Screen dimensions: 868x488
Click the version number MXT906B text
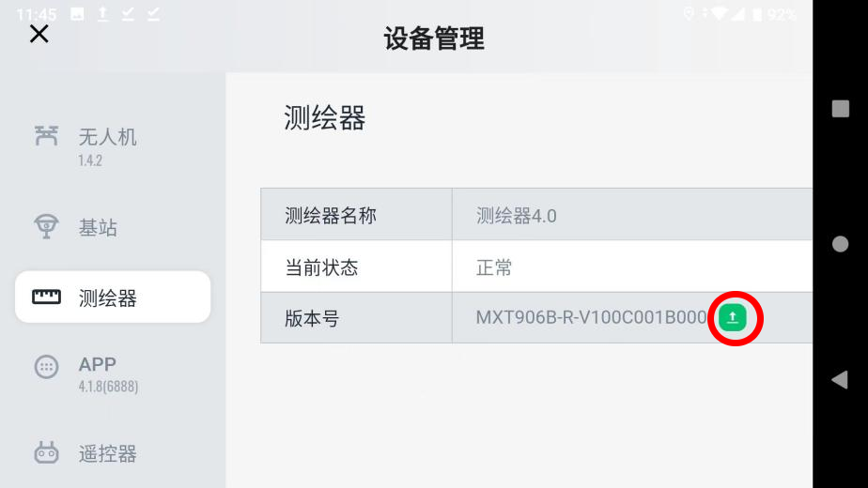click(x=591, y=318)
